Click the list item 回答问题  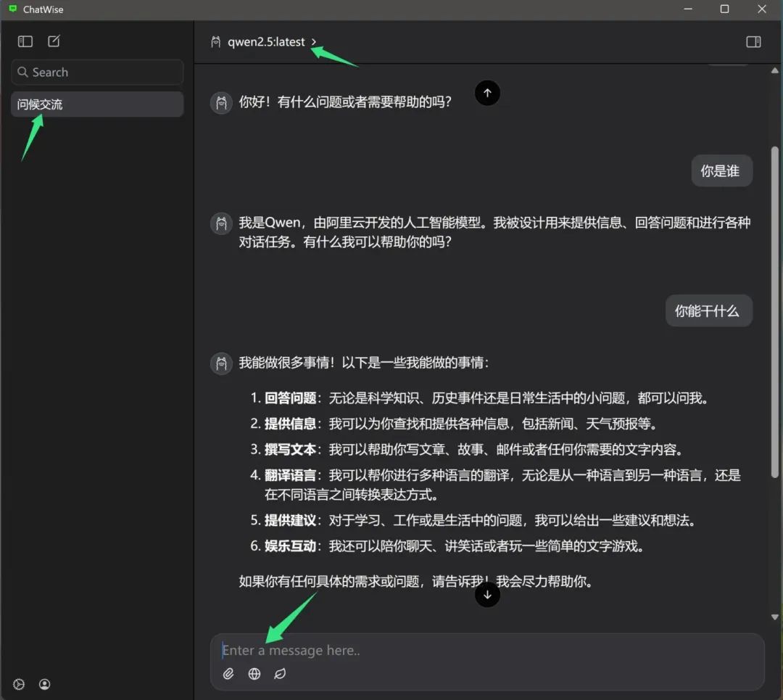click(x=479, y=398)
